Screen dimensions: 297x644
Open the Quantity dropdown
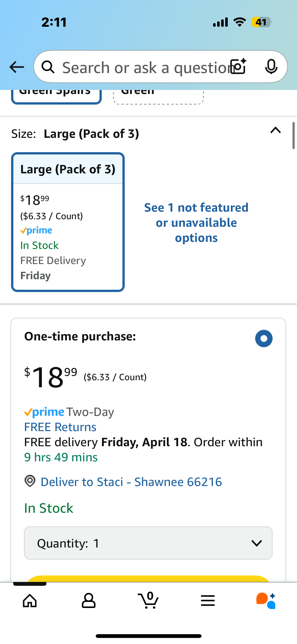point(148,543)
